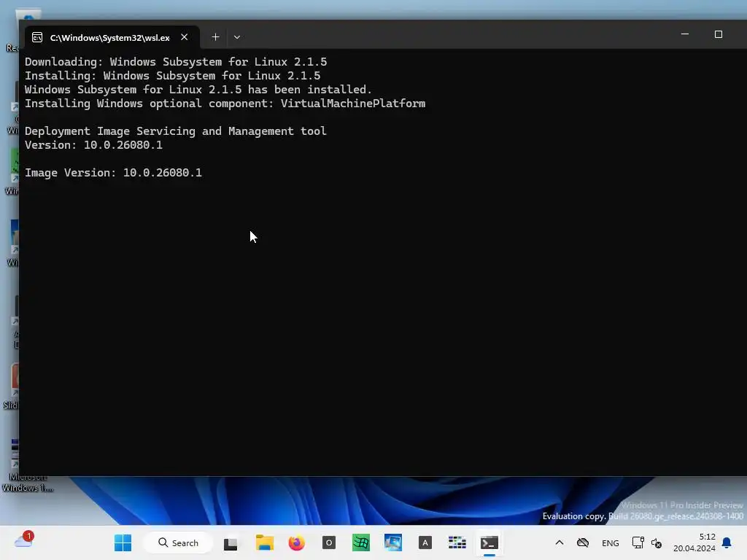
Task: Open a new terminal tab with plus button
Action: coord(215,37)
